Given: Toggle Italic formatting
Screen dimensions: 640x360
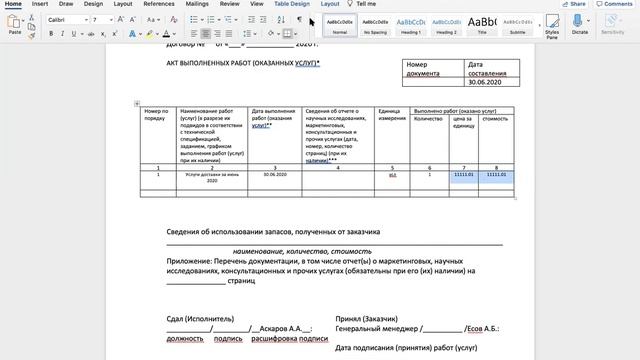Looking at the screenshot, I should pos(62,34).
